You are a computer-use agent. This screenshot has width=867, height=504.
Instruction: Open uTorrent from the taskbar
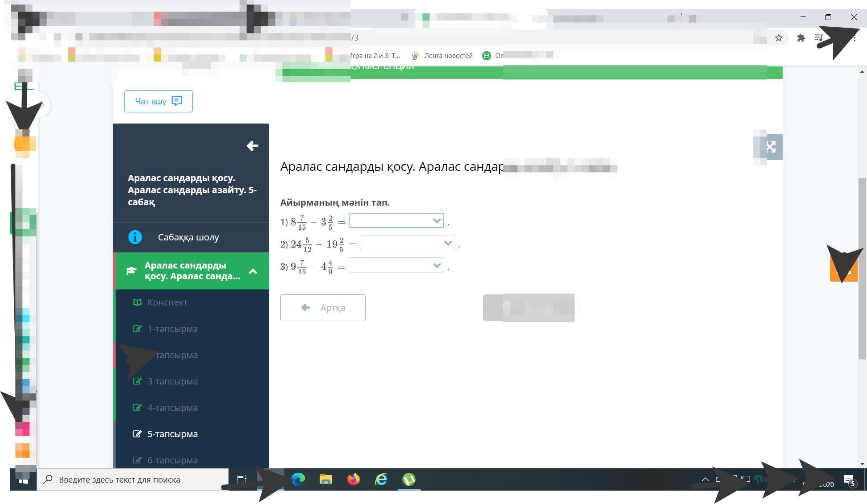click(408, 479)
